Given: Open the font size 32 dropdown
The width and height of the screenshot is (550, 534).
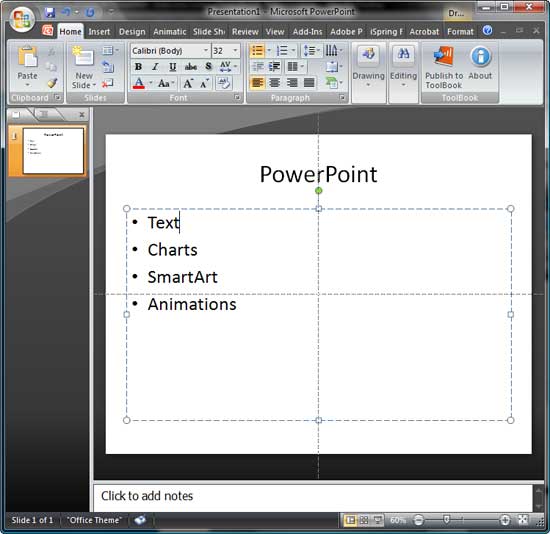Looking at the screenshot, I should [235, 51].
